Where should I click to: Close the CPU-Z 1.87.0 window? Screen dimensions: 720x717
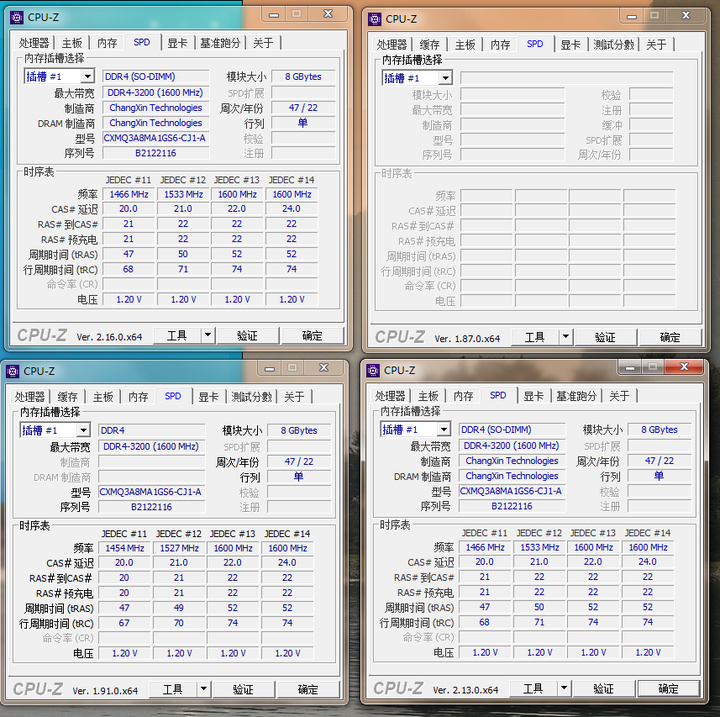coord(686,16)
